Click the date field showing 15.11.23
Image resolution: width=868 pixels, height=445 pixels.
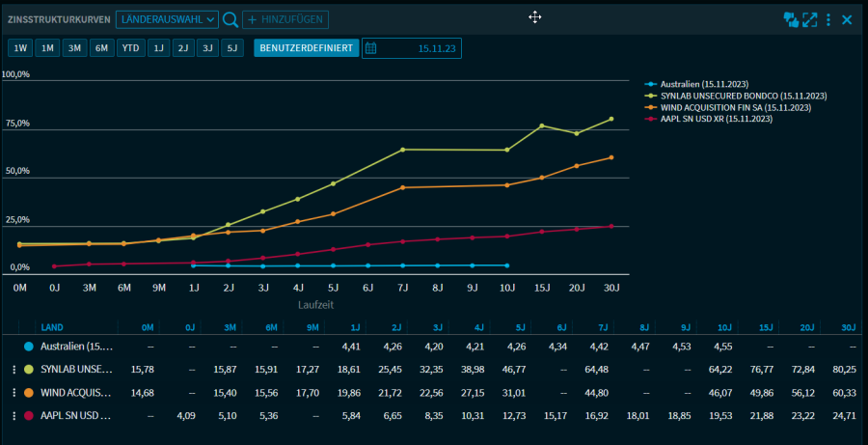pyautogui.click(x=439, y=48)
